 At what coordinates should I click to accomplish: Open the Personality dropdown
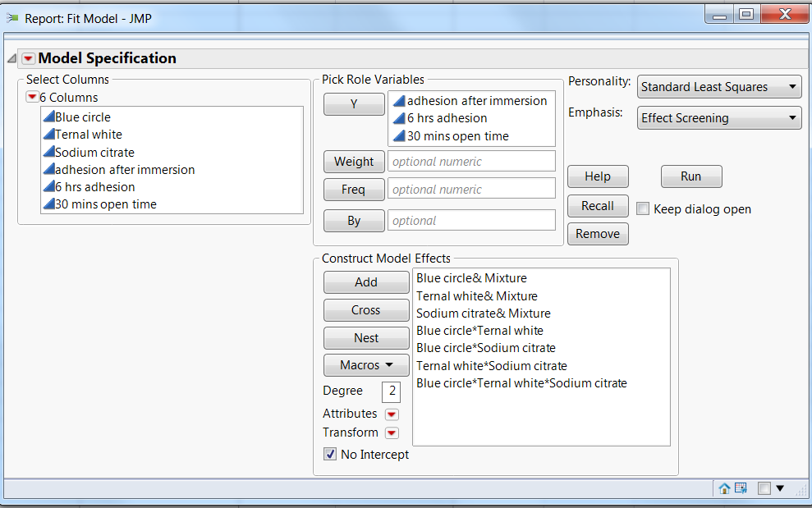[719, 87]
